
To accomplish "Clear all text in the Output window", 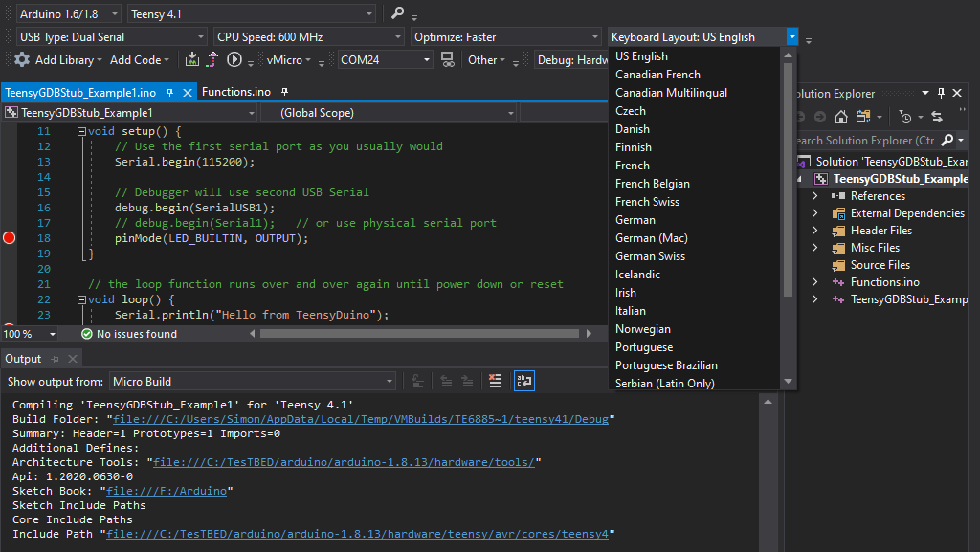I will (x=494, y=380).
